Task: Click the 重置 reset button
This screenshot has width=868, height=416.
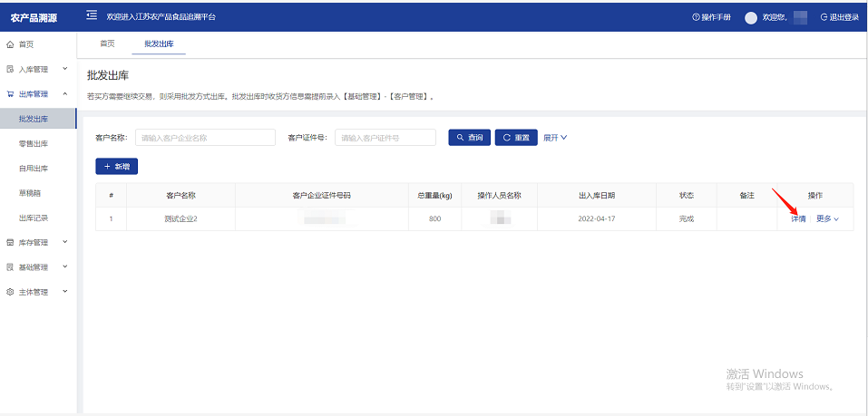Action: point(515,138)
